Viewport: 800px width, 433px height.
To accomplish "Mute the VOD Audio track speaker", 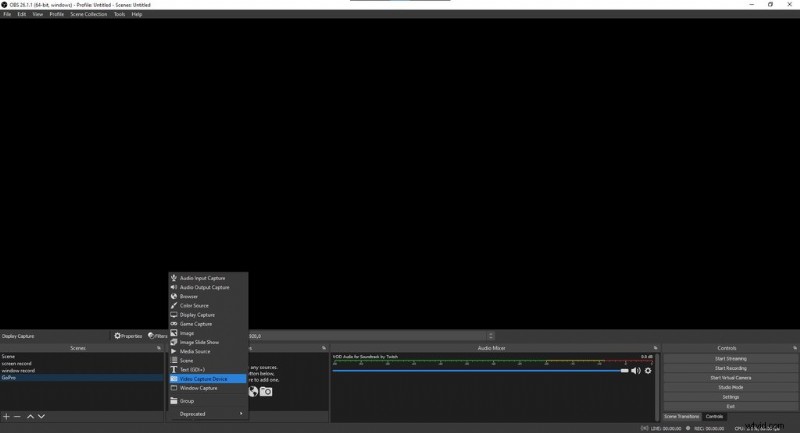I will pyautogui.click(x=635, y=370).
